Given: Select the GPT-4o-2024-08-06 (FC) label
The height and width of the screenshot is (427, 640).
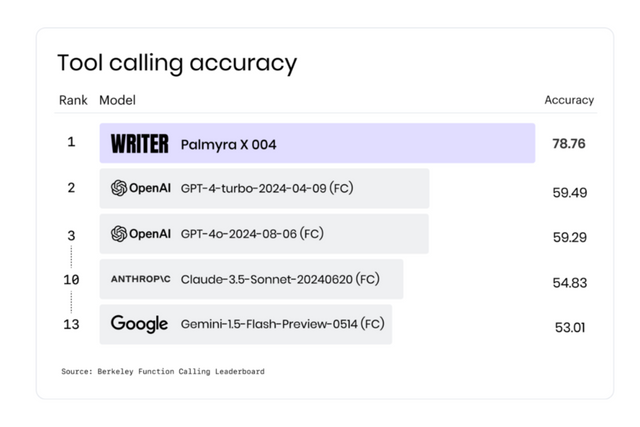Looking at the screenshot, I should [x=252, y=234].
